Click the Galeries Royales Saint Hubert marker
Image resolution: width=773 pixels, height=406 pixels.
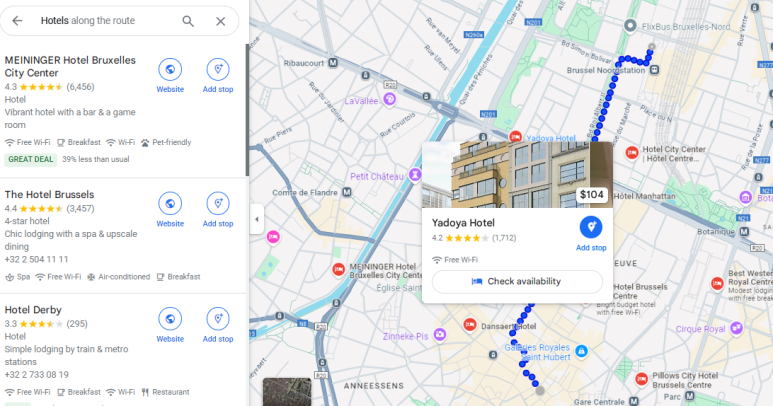click(581, 351)
